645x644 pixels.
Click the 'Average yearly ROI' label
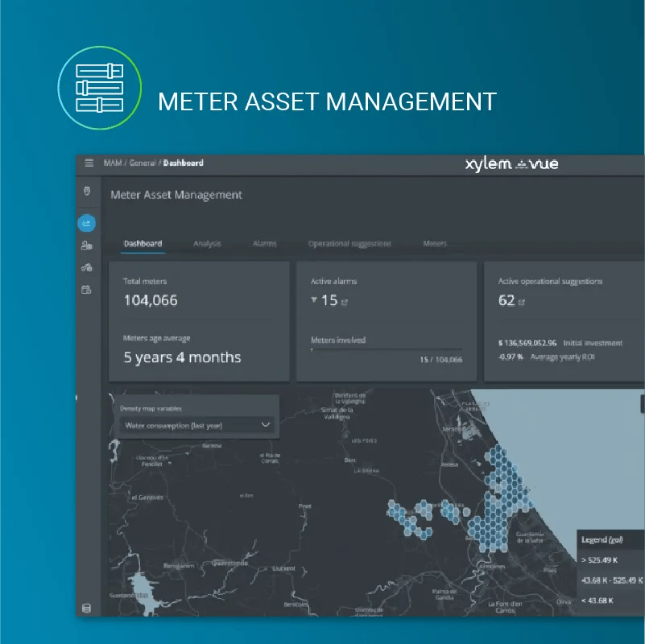(562, 357)
